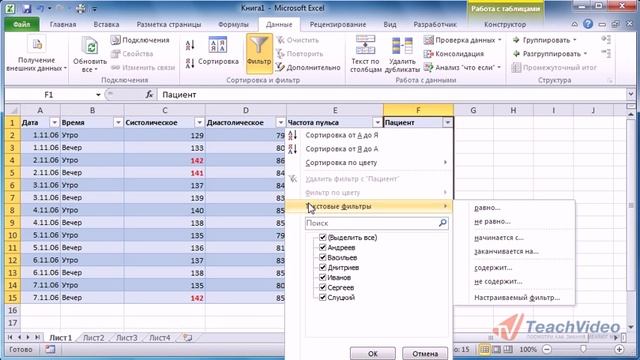Switch to the Конструктор ribbon tab
640x360 pixels.
coord(505,24)
